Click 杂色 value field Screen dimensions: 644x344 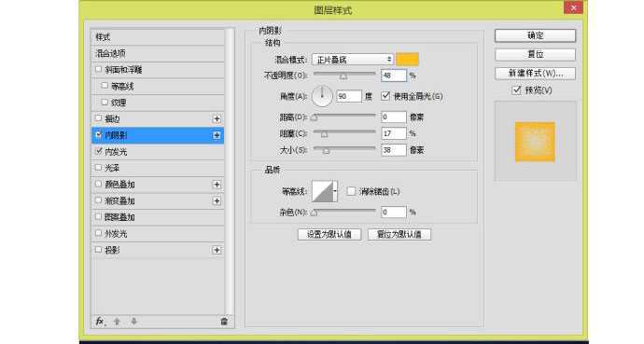(394, 212)
